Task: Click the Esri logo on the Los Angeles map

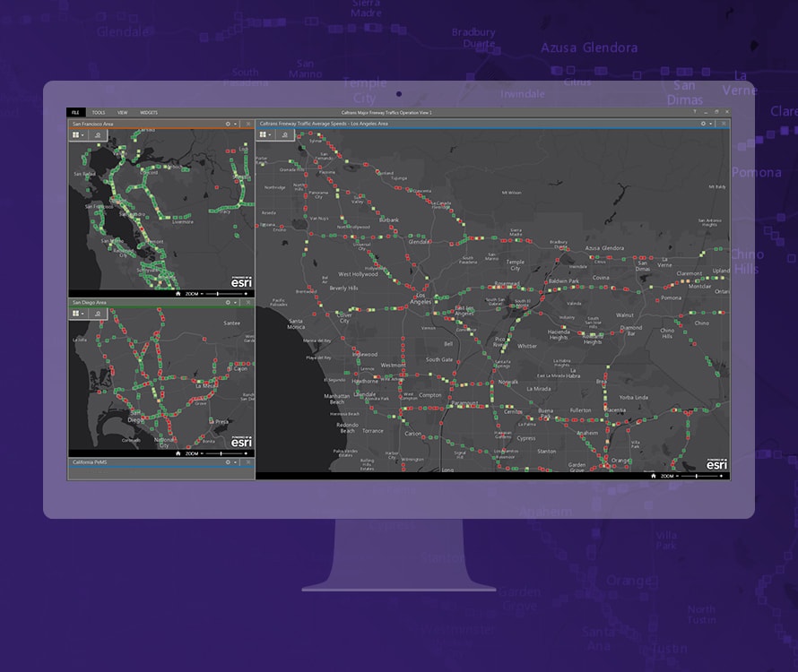Action: pyautogui.click(x=717, y=464)
